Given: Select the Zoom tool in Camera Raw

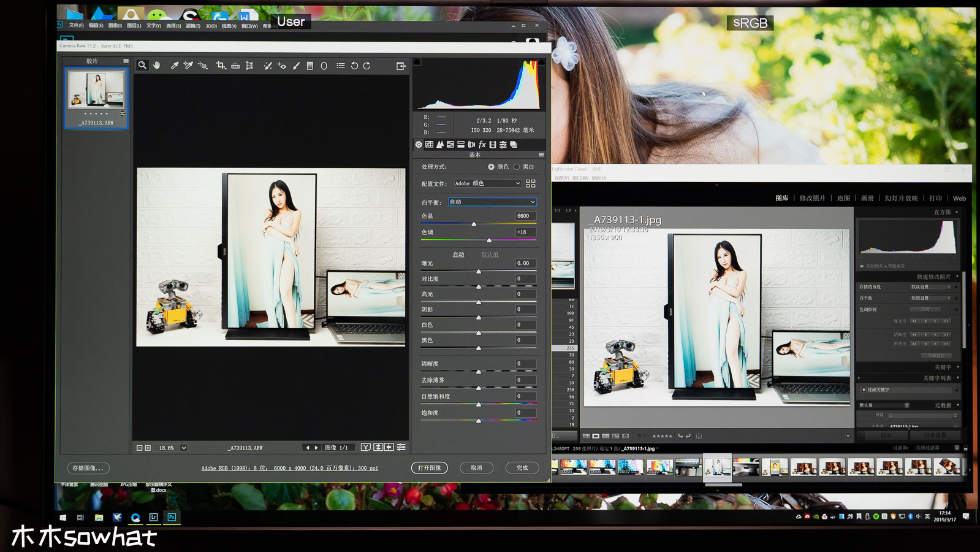Looking at the screenshot, I should (x=142, y=66).
